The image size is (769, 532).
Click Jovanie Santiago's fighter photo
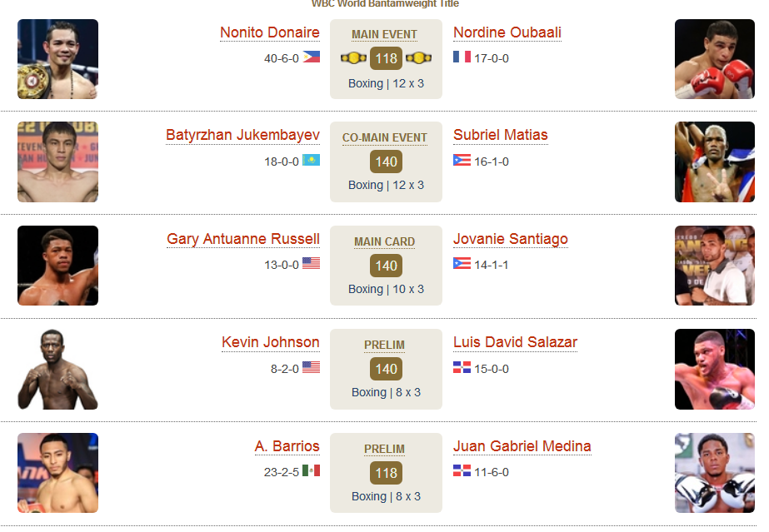coord(715,266)
